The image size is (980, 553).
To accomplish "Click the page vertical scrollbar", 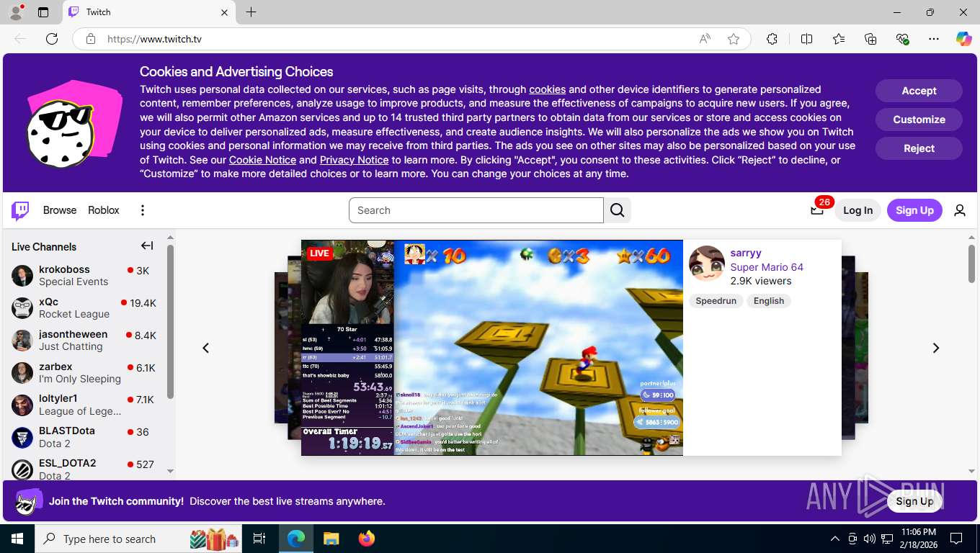I will (971, 264).
